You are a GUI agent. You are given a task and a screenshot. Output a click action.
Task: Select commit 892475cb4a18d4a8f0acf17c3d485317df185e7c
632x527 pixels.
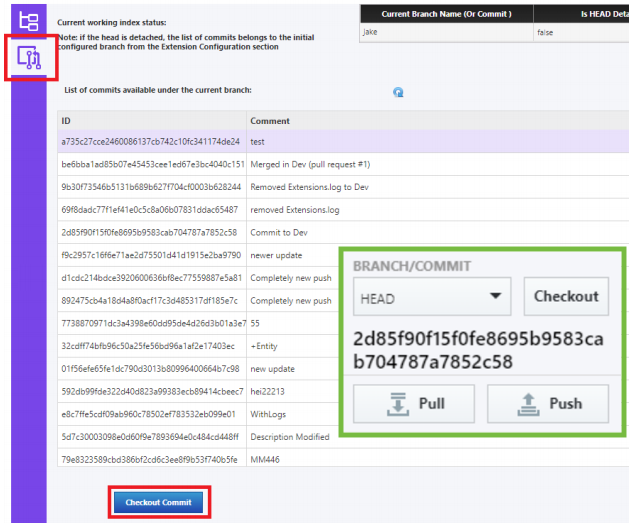(x=198, y=301)
